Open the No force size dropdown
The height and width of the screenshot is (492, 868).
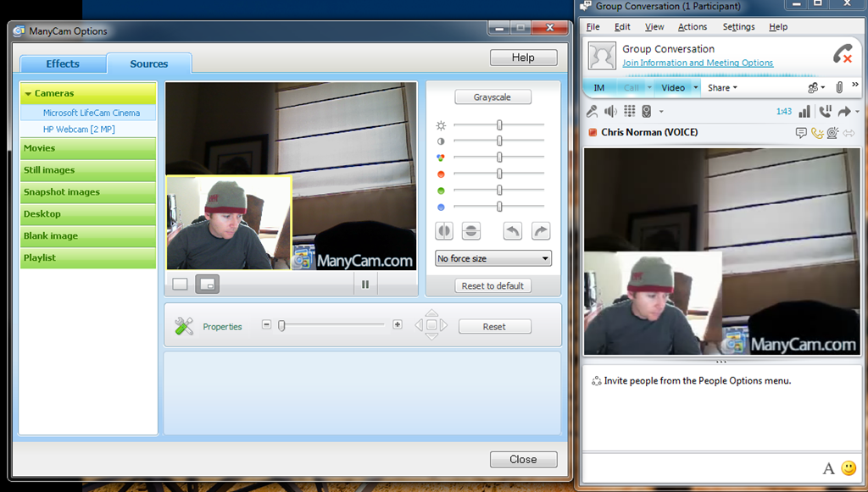click(493, 258)
